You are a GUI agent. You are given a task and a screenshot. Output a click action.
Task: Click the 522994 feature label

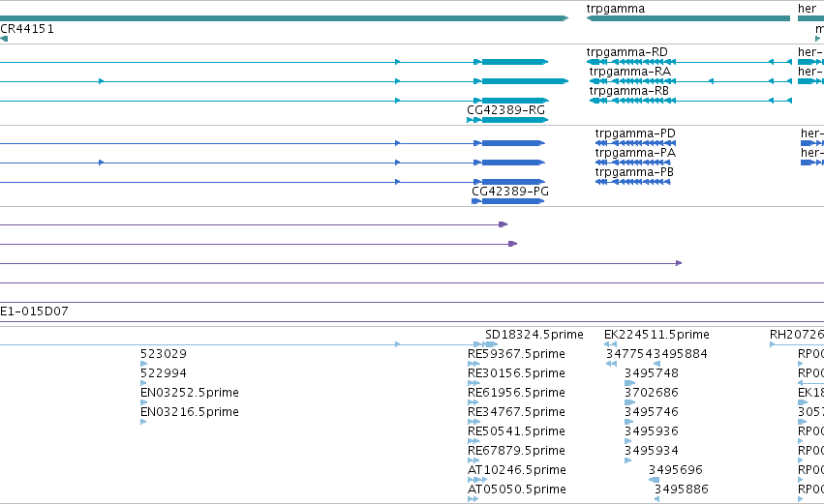coord(164,373)
